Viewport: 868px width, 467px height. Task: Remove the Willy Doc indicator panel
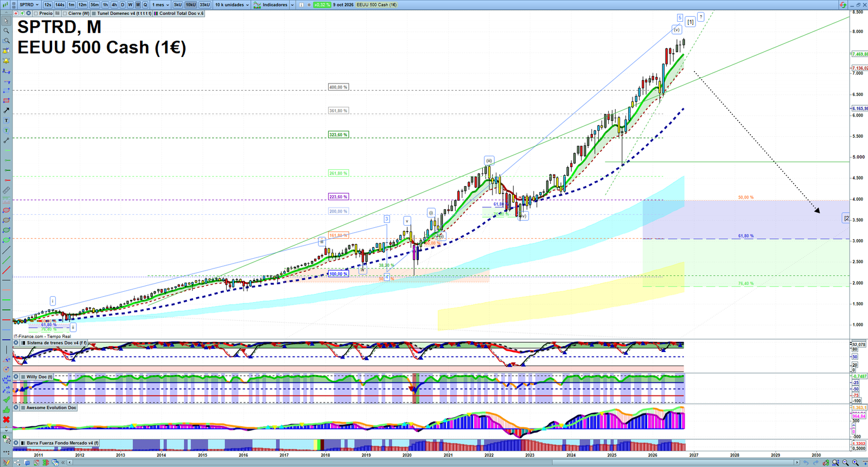click(x=16, y=376)
